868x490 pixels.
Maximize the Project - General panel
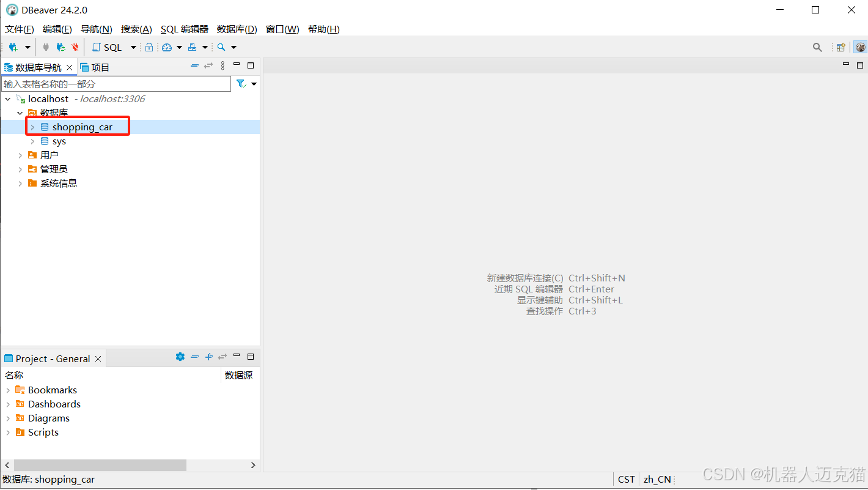(x=251, y=356)
